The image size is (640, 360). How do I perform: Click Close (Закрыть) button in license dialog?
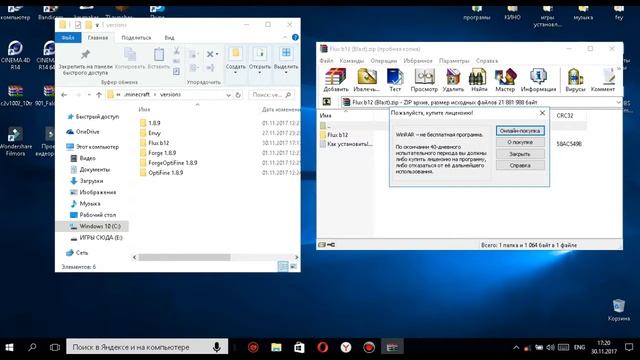click(x=520, y=154)
